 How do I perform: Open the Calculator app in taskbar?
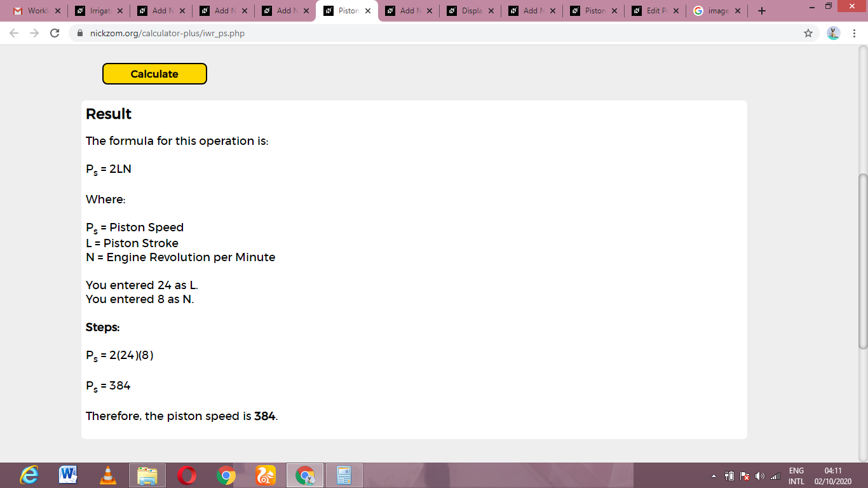tap(344, 475)
